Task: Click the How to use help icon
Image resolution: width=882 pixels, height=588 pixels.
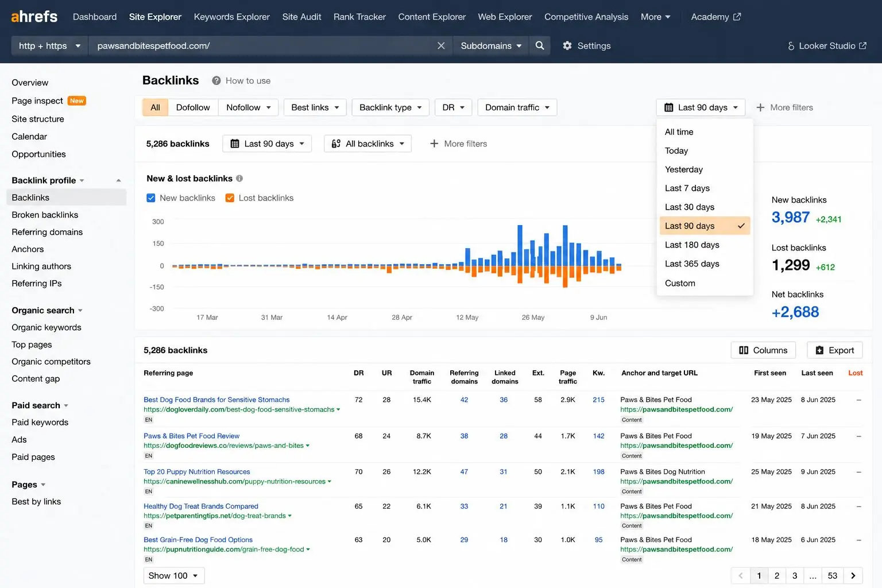Action: coord(216,81)
